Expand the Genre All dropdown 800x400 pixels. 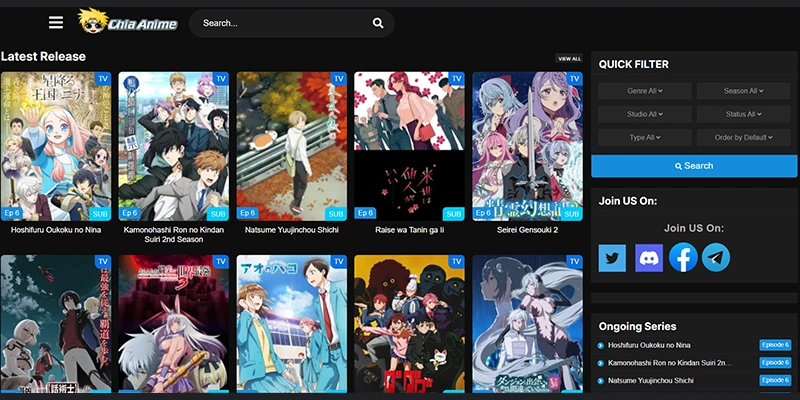(x=644, y=91)
